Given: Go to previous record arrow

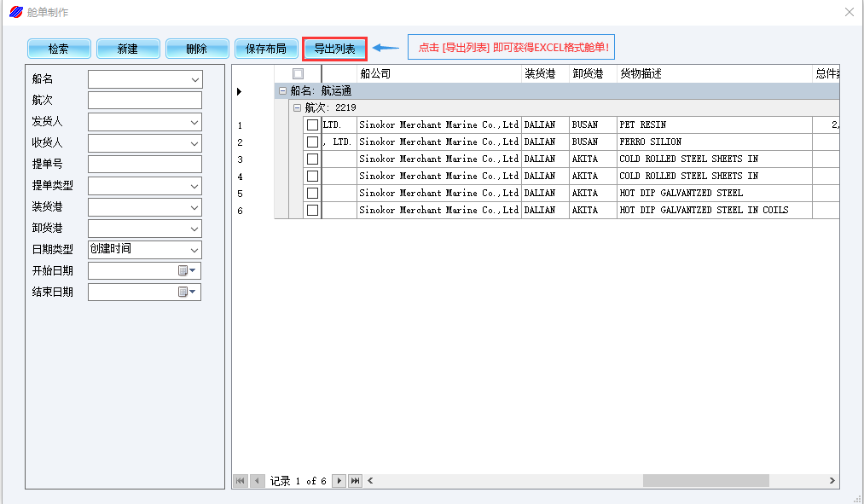Looking at the screenshot, I should (257, 481).
